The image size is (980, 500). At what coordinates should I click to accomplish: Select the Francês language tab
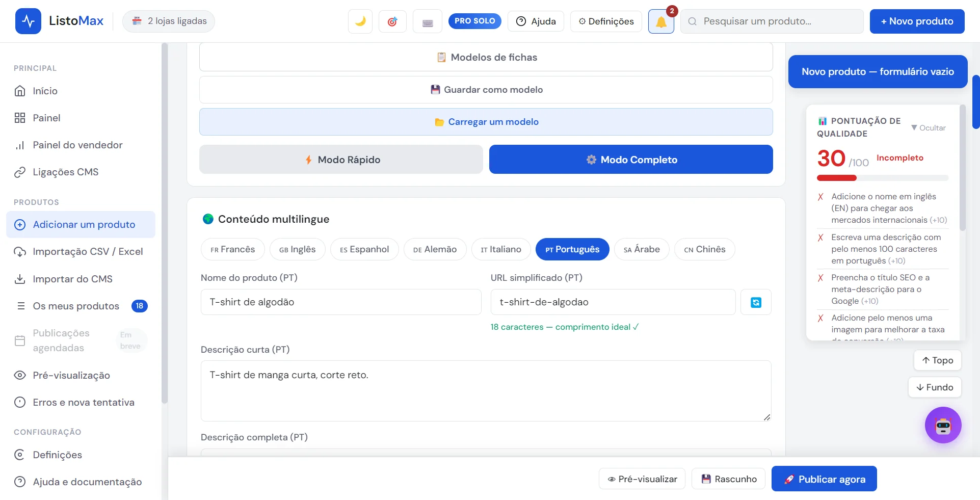point(233,249)
